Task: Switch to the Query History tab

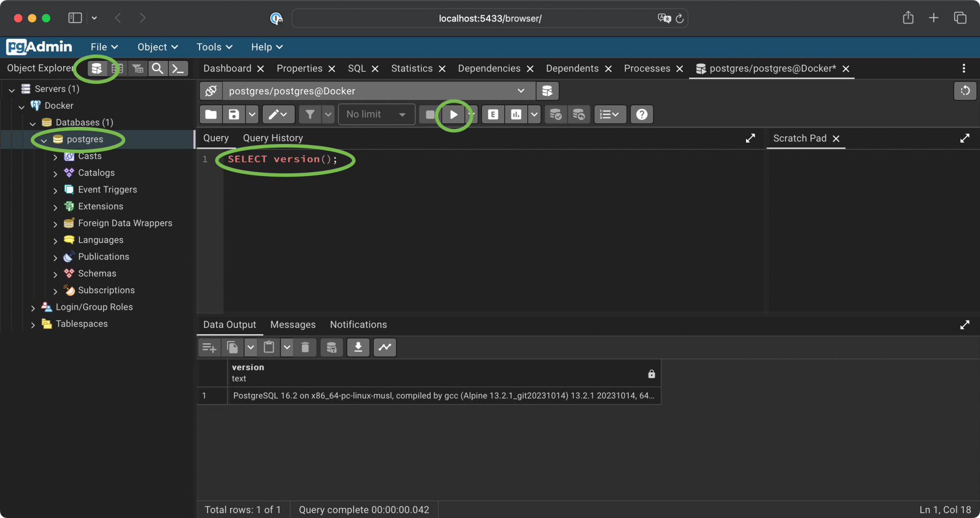Action: point(273,138)
